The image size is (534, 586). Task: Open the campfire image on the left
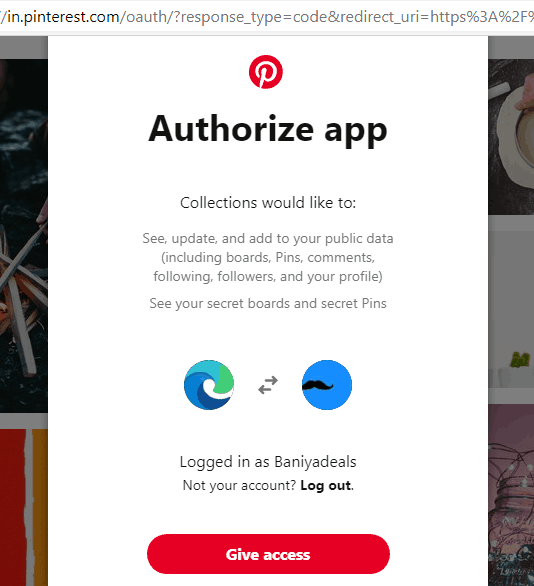(x=24, y=235)
